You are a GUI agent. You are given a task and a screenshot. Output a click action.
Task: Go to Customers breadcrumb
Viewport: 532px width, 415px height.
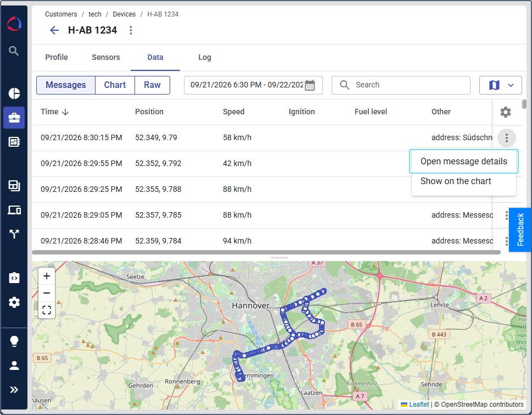[61, 14]
